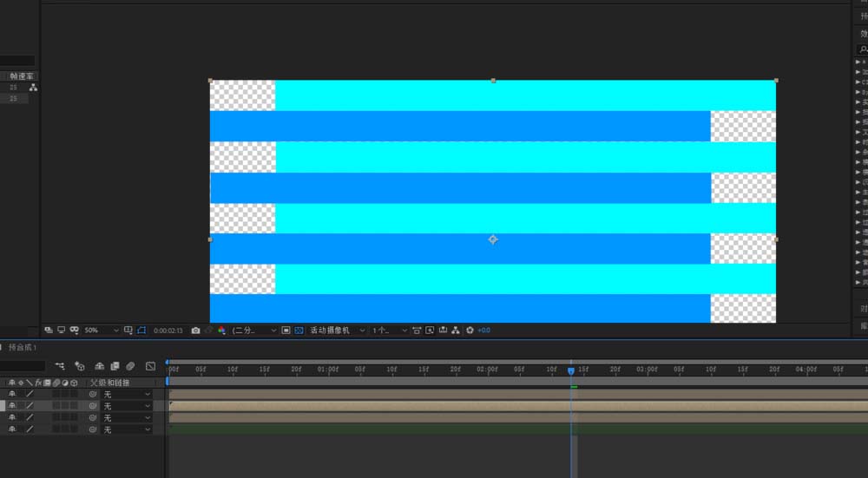The width and height of the screenshot is (868, 478).
Task: Toggle shy switch on the second layer
Action: tap(12, 406)
